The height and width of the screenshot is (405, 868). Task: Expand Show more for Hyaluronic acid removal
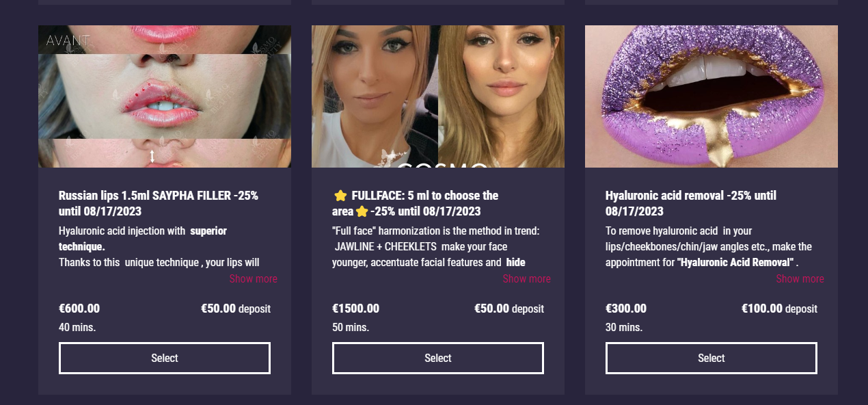click(x=800, y=278)
